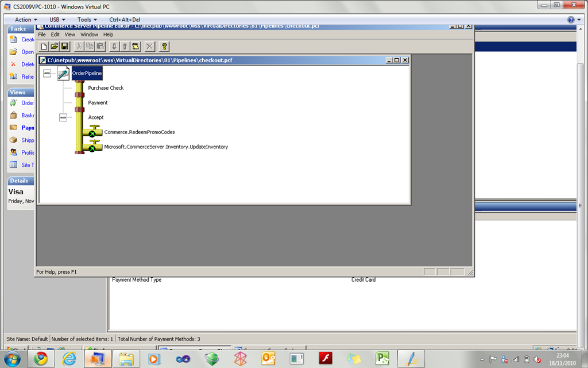
Task: Click the Profiles people icon in Views
Action: (13, 152)
